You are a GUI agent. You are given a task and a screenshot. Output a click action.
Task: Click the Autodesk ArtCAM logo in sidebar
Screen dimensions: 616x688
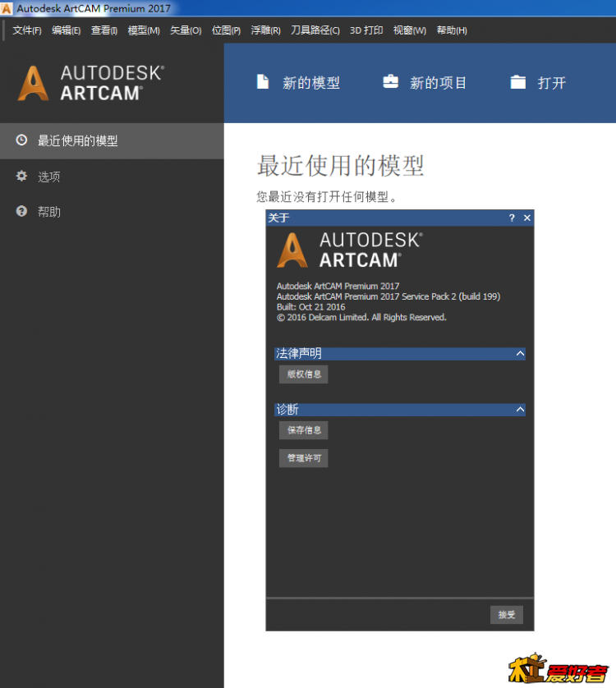tap(91, 83)
